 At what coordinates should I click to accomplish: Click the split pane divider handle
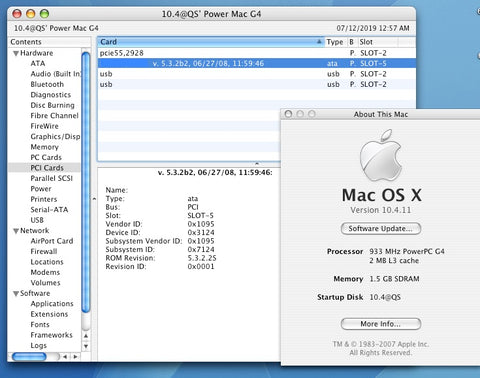click(257, 164)
